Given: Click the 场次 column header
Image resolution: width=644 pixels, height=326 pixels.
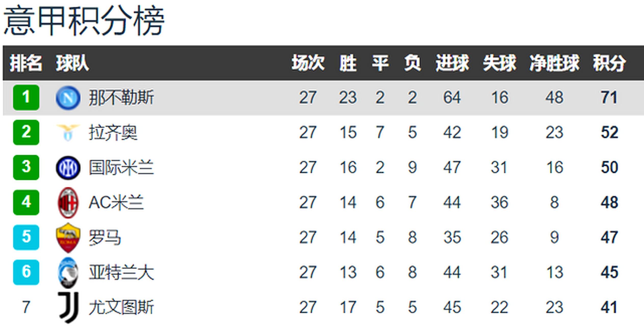Looking at the screenshot, I should [308, 63].
